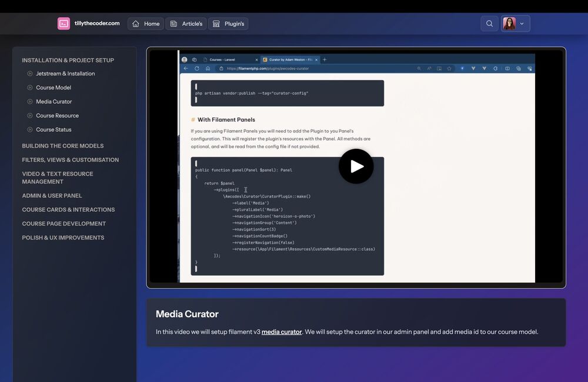Expand the Admin & User Panel section

click(x=52, y=195)
